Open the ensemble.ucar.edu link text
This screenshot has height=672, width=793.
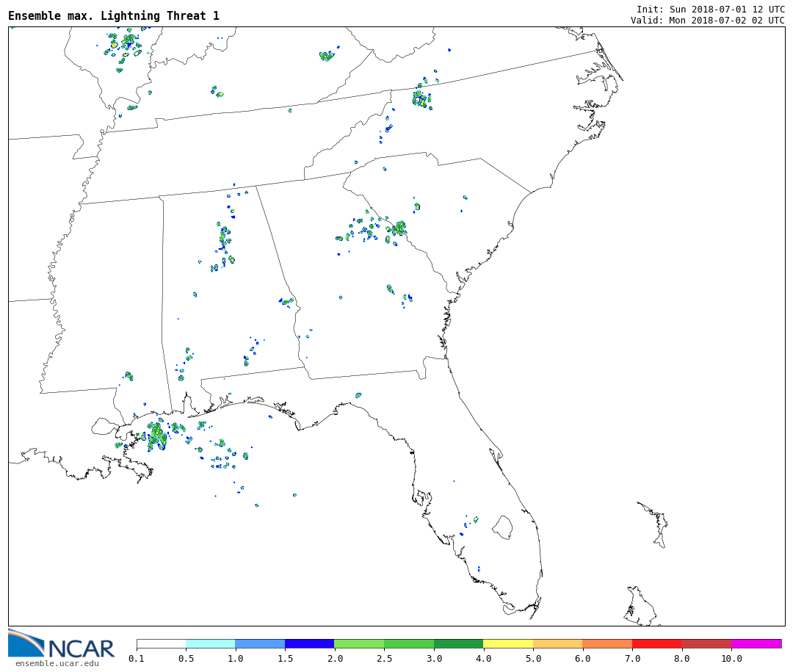click(57, 663)
